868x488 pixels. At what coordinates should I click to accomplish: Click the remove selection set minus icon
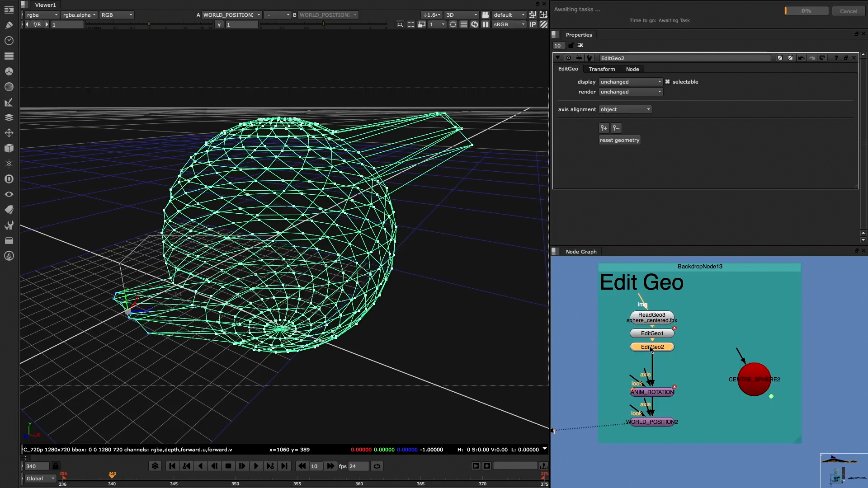[616, 128]
